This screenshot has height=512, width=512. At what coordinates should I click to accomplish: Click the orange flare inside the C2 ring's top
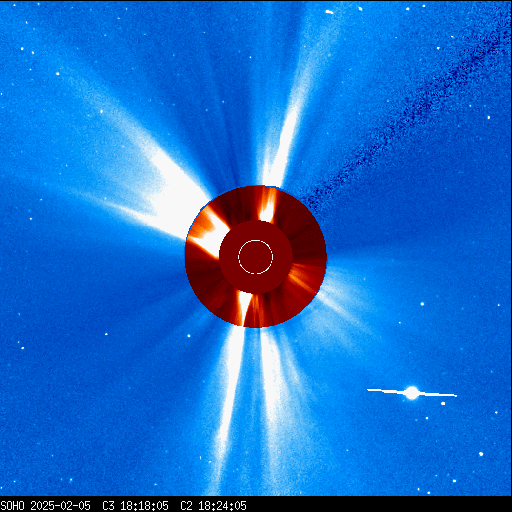268,204
